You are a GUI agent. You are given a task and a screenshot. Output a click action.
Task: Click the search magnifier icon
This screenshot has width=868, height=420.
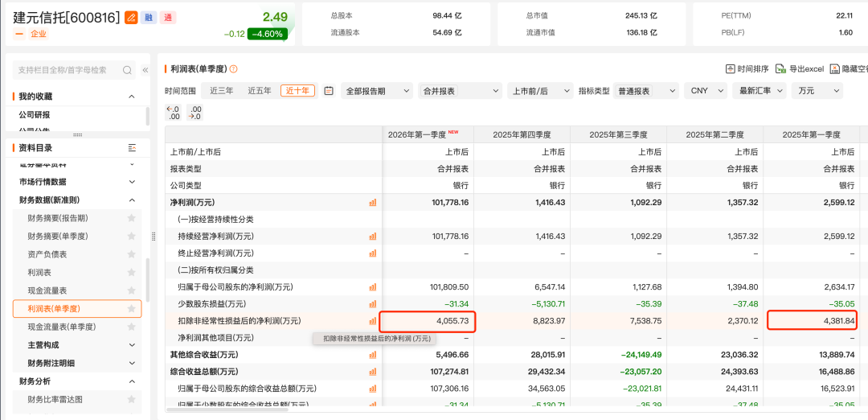point(127,70)
